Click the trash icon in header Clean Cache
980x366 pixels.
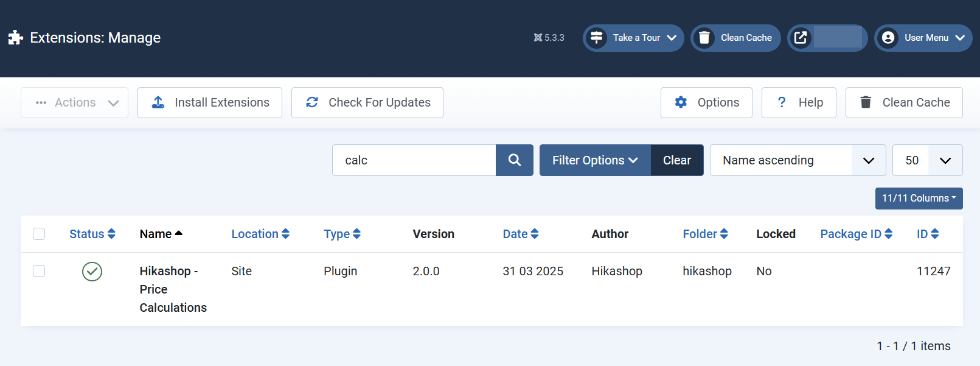(704, 38)
